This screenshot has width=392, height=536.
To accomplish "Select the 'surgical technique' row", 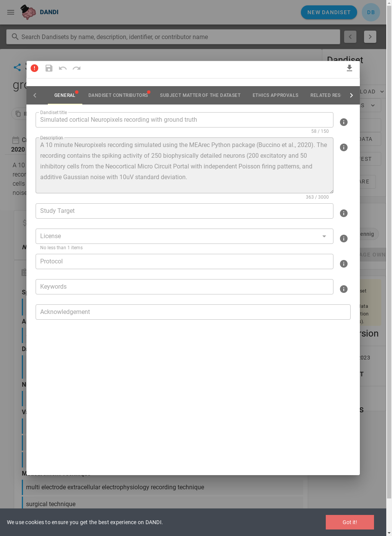I will [x=163, y=503].
